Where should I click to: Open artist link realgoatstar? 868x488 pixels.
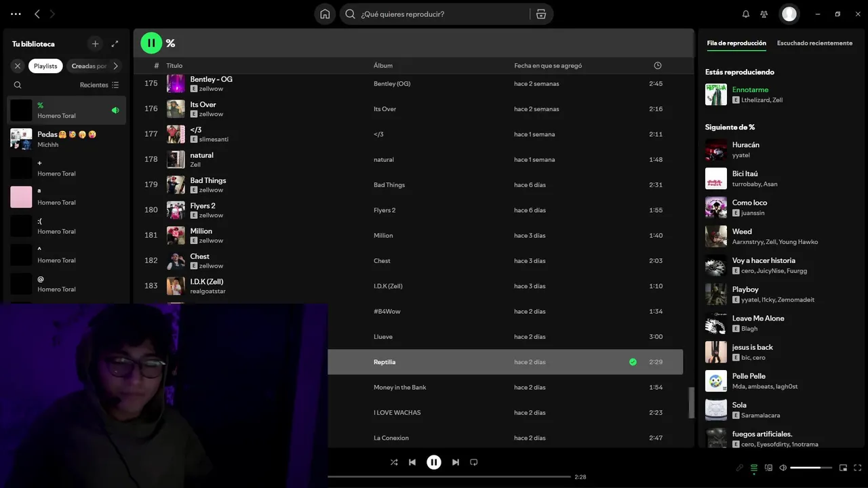208,291
